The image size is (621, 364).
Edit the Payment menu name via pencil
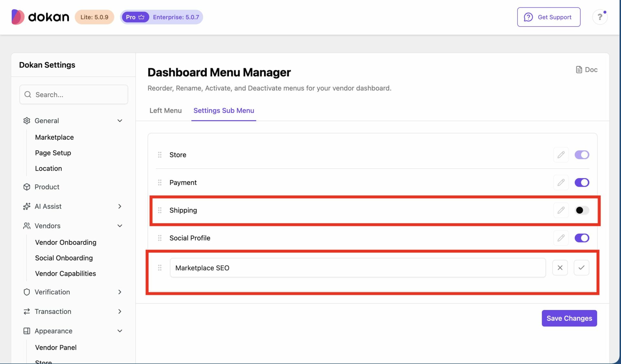pyautogui.click(x=561, y=182)
